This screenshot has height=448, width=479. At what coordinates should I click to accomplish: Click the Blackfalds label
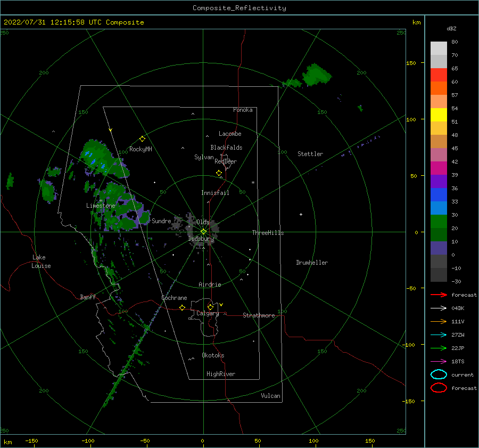[x=226, y=148]
